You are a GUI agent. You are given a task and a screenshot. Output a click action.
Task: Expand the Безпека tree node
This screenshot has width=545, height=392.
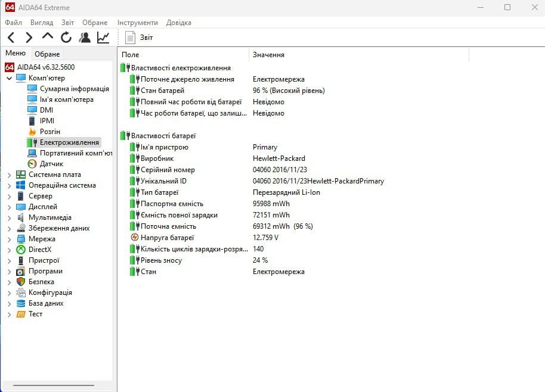point(10,282)
